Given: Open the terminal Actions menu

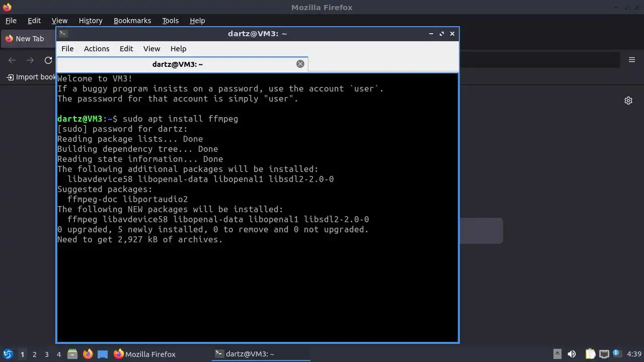Looking at the screenshot, I should click(97, 49).
